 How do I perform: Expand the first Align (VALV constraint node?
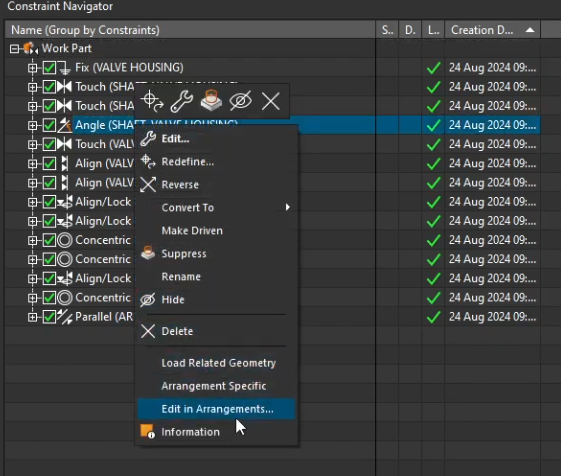click(33, 164)
